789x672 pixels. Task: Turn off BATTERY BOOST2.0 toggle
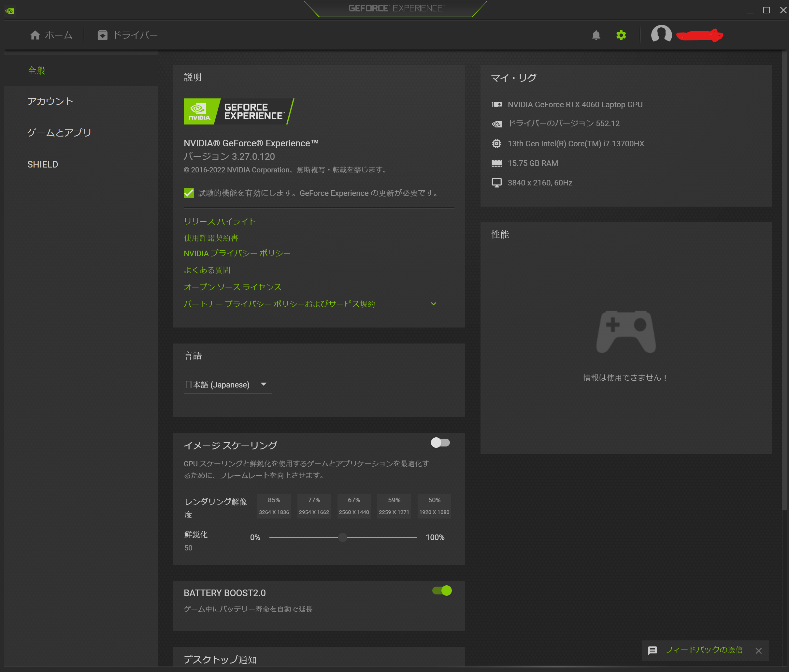click(442, 591)
